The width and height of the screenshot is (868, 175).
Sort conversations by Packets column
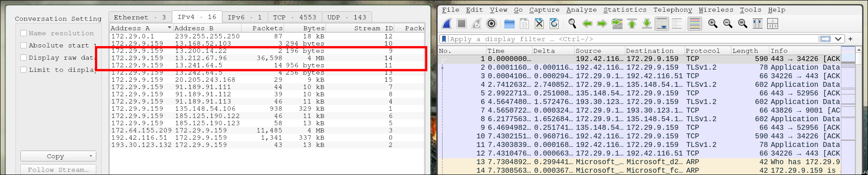tap(262, 28)
